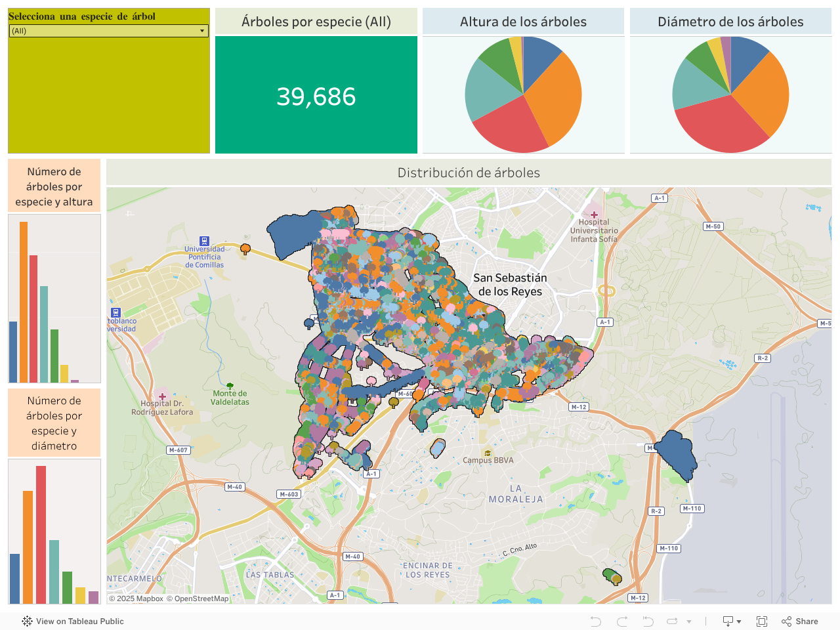Click the Undo icon in the toolbar
The width and height of the screenshot is (840, 630).
[595, 621]
